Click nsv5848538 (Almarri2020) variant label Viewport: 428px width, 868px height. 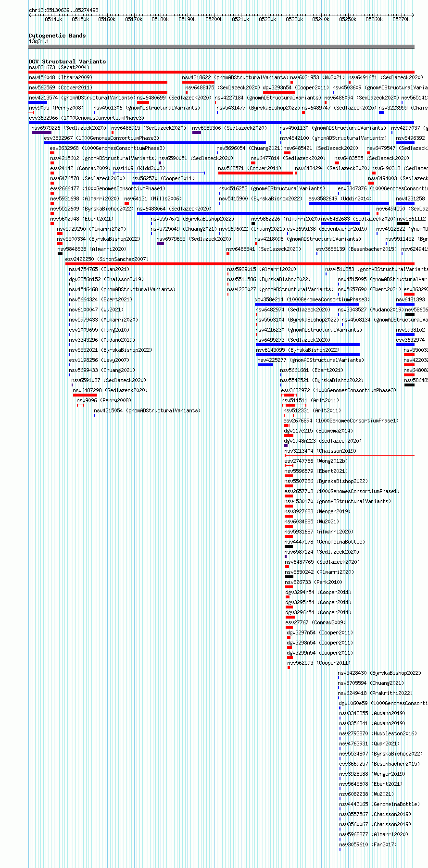[x=92, y=249]
